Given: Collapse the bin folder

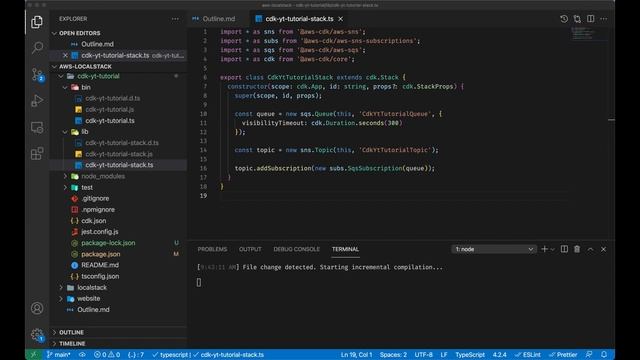Looking at the screenshot, I should tap(86, 87).
